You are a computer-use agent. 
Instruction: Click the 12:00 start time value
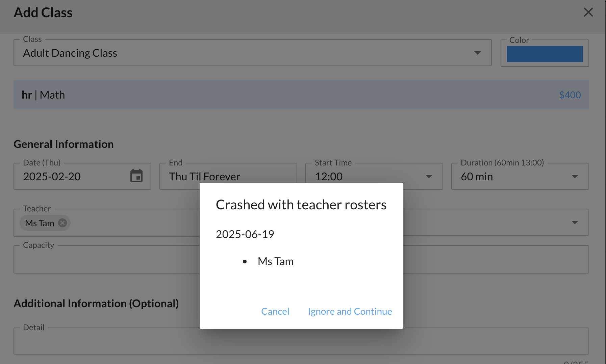(x=329, y=177)
